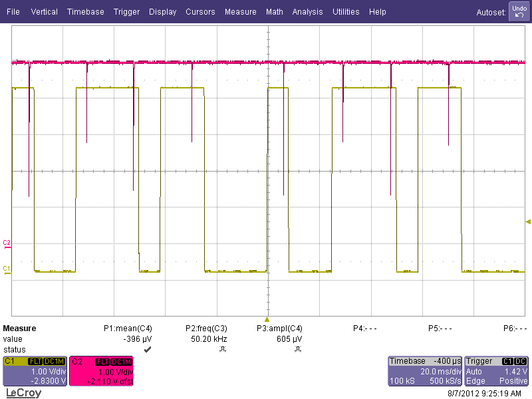The height and width of the screenshot is (399, 532).
Task: Click the Trigger C1 source badge
Action: coord(507,361)
